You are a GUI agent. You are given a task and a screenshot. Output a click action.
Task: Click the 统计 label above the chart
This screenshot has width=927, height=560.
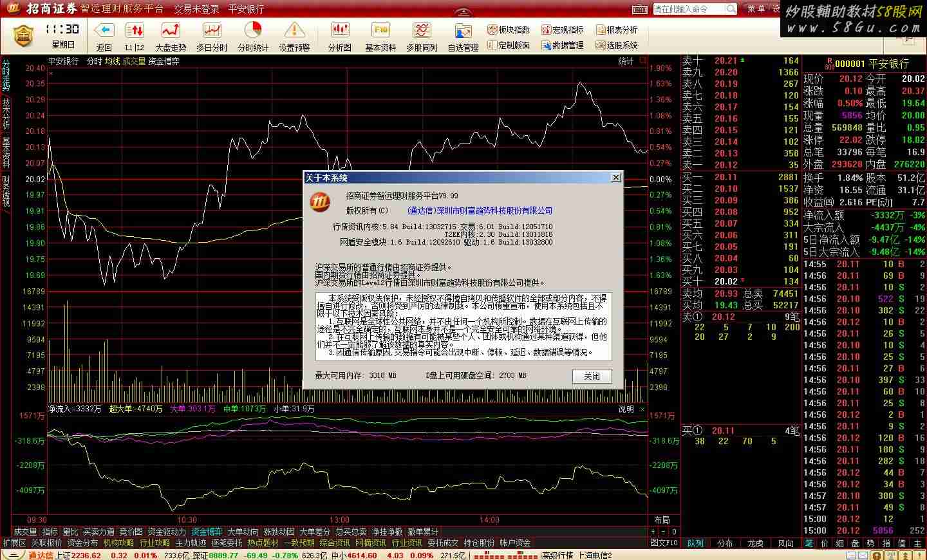626,61
